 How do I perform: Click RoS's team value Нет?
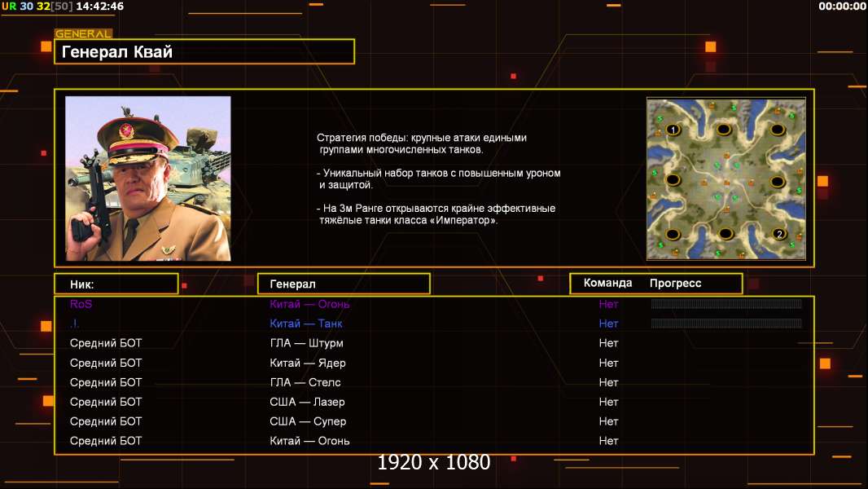point(608,304)
